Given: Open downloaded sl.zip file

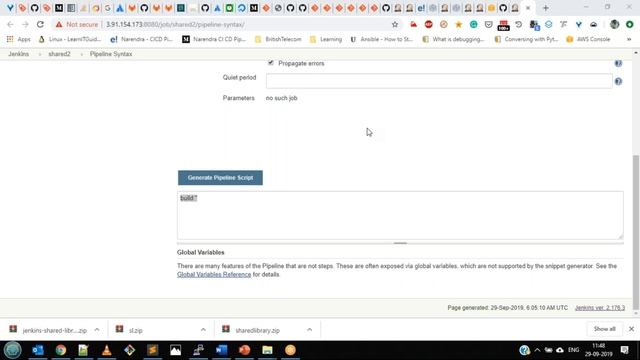Looking at the screenshot, I should 129,330.
